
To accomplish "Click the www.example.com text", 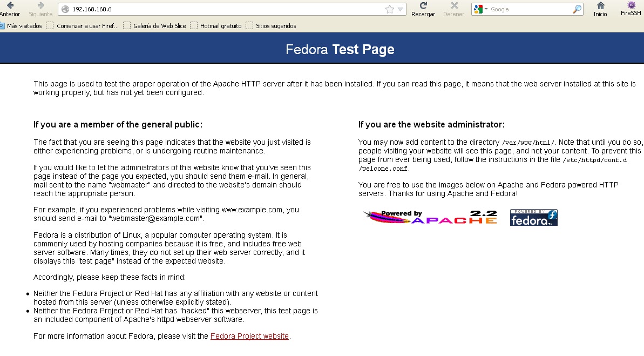I will click(252, 210).
